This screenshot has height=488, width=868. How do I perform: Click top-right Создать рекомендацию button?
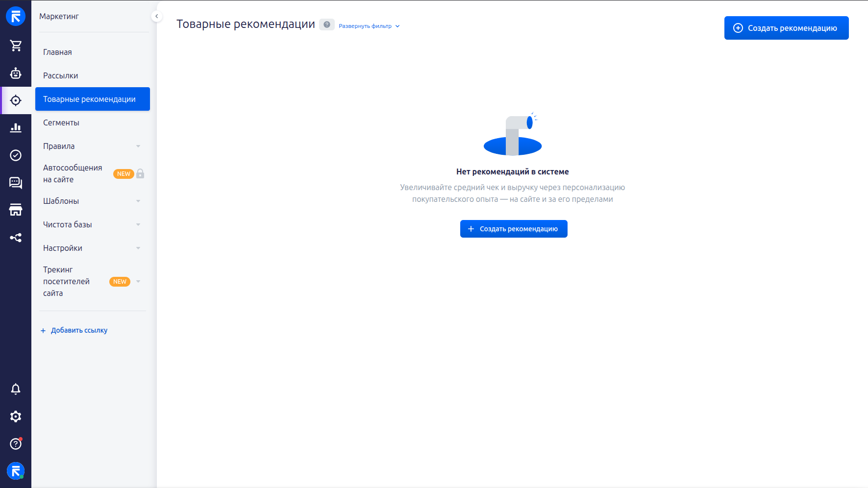pyautogui.click(x=786, y=28)
